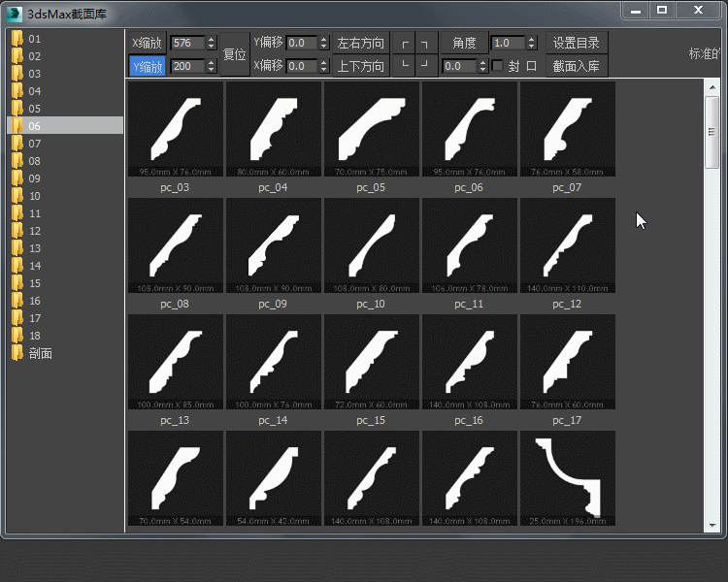Screen dimensions: 728x582
Task: Click the Y缩放 value input field
Action: click(x=187, y=66)
